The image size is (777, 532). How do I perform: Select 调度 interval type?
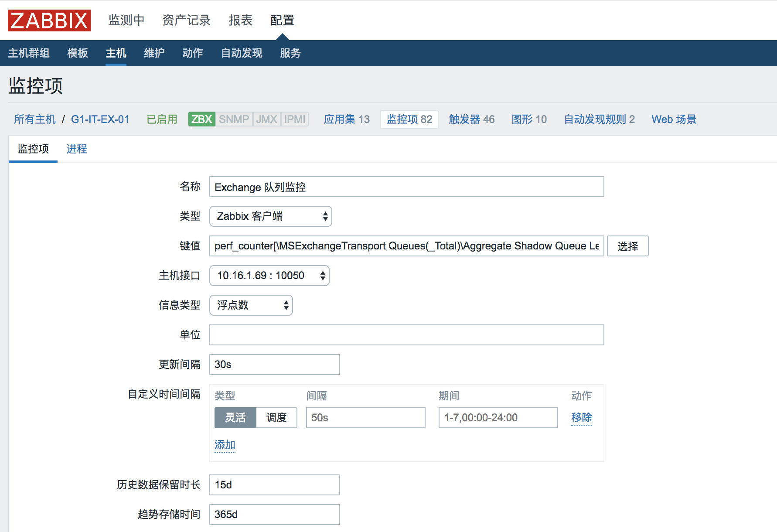[x=276, y=418]
